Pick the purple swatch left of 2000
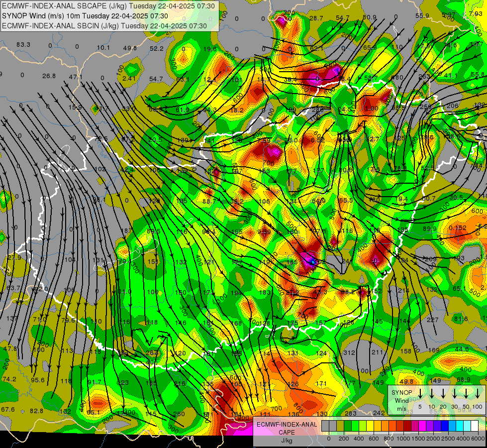The width and height of the screenshot is (487, 448). (x=429, y=426)
